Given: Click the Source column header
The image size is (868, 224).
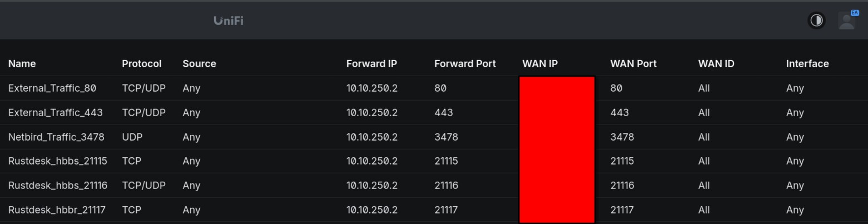Looking at the screenshot, I should [x=199, y=64].
